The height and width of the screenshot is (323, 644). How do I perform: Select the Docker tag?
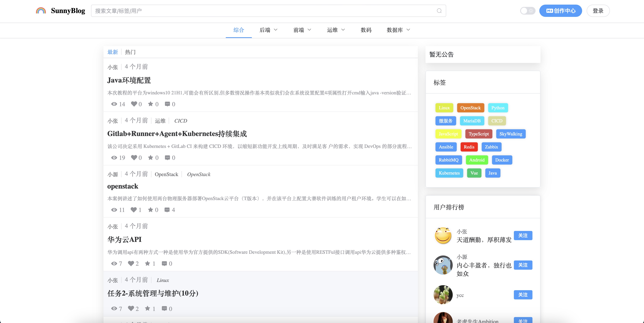click(502, 160)
